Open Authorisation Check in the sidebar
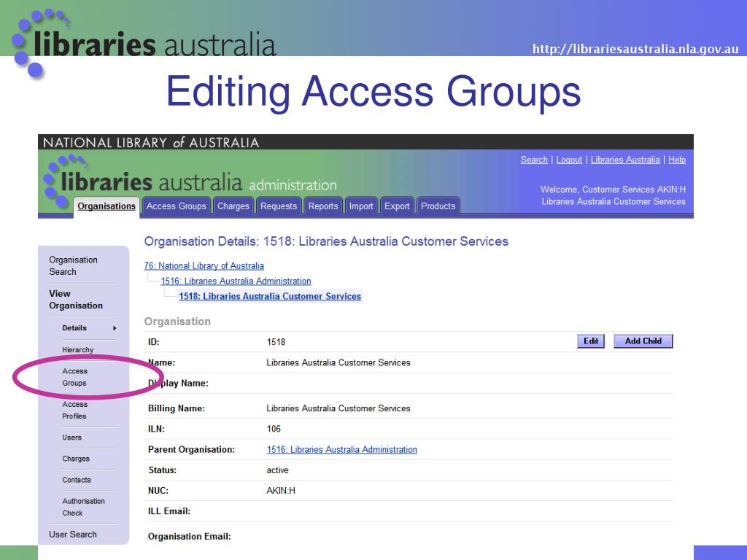Screen dimensions: 747x560 click(83, 507)
